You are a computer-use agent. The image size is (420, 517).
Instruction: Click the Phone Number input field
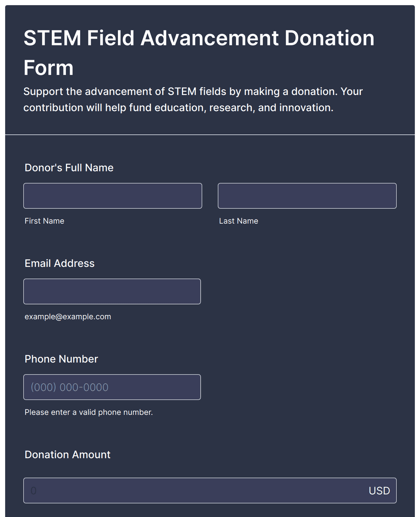112,387
